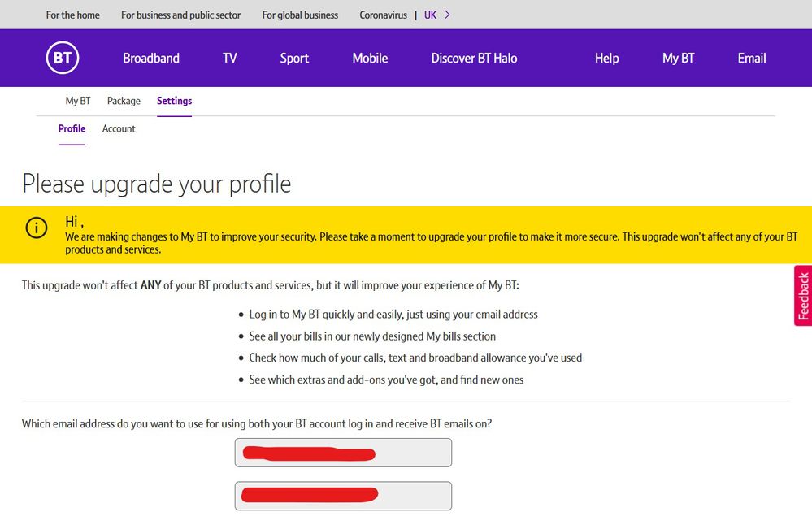Click the BT logo icon

63,58
